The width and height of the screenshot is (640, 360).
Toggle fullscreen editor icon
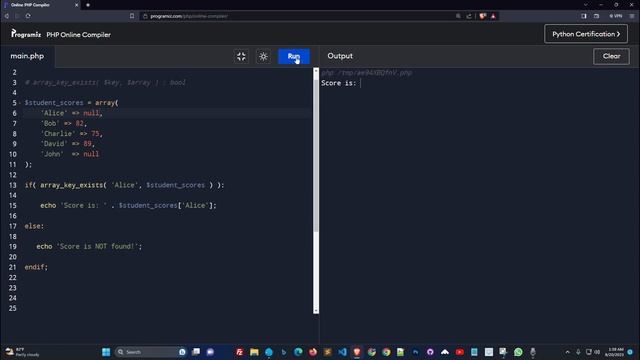241,56
